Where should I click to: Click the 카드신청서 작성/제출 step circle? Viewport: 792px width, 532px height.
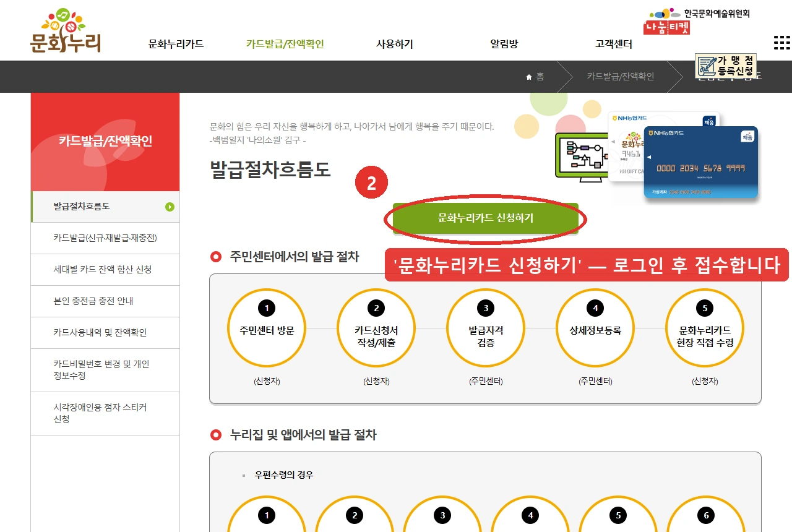coord(376,328)
